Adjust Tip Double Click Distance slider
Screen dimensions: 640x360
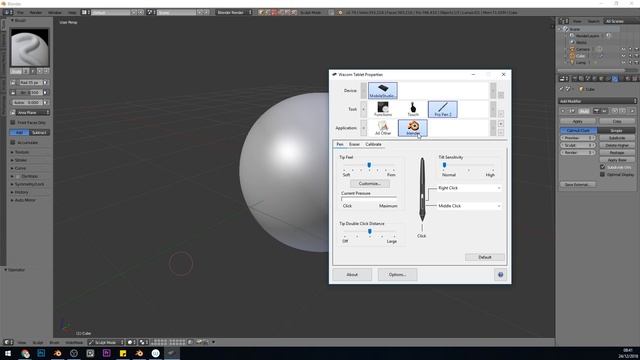[x=369, y=231]
